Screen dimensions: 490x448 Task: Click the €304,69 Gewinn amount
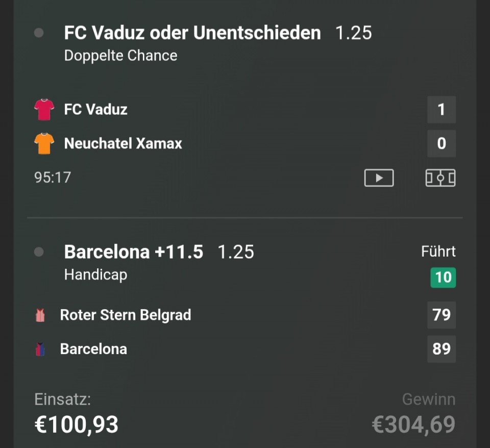(x=413, y=425)
